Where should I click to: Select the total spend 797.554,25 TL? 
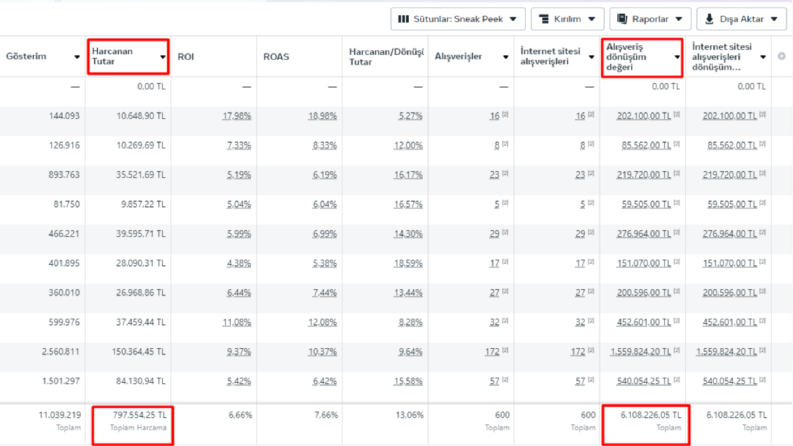click(140, 415)
